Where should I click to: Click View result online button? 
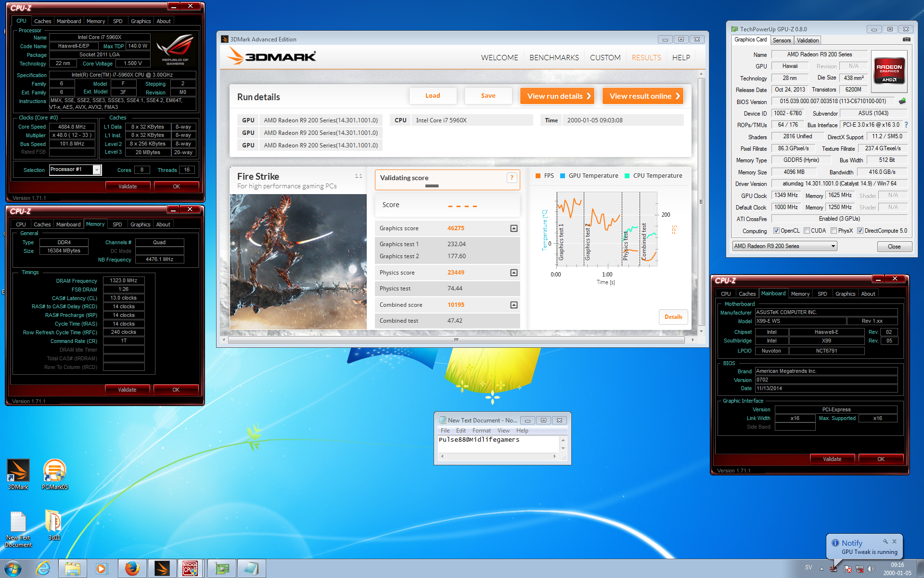coord(643,96)
